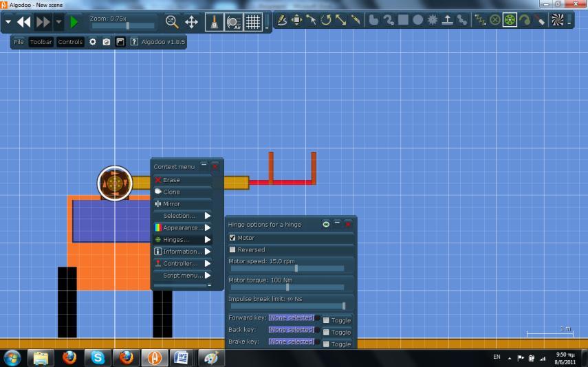
Task: Expand the Information submenu
Action: pos(182,252)
